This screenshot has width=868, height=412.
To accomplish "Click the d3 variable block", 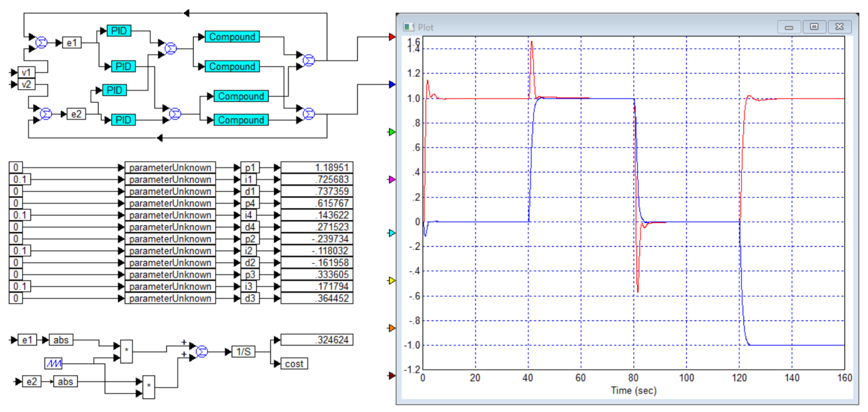I will click(x=250, y=298).
